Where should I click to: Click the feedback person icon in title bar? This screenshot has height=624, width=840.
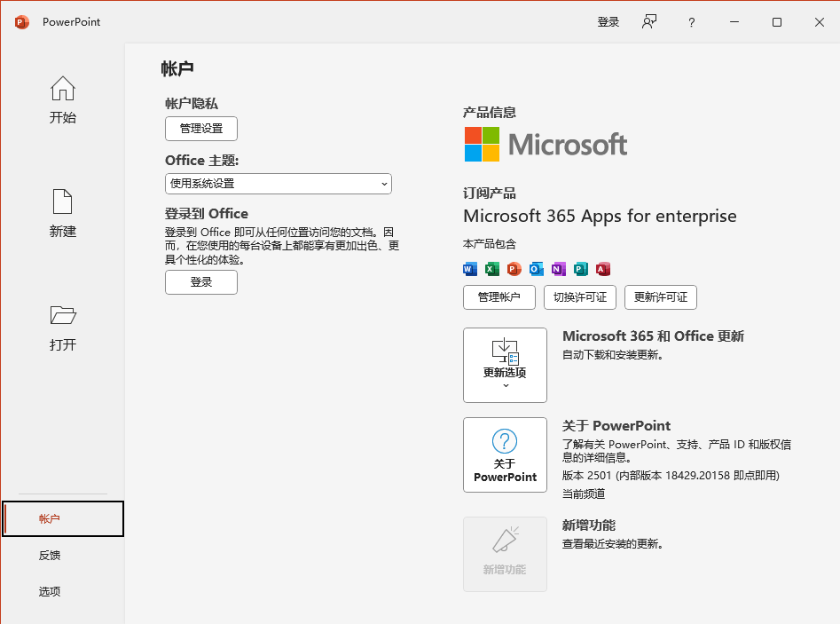tap(649, 22)
